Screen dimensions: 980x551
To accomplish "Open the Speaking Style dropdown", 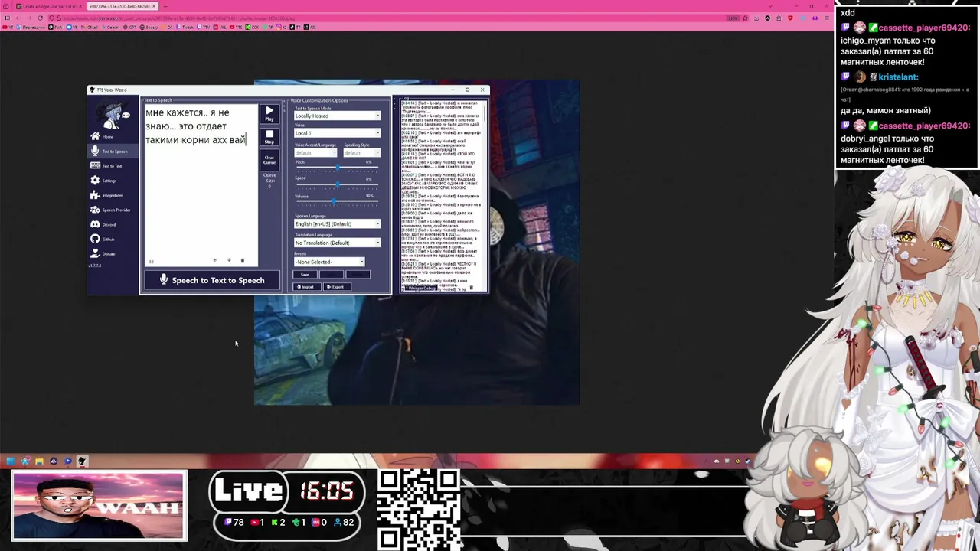I will click(x=361, y=152).
